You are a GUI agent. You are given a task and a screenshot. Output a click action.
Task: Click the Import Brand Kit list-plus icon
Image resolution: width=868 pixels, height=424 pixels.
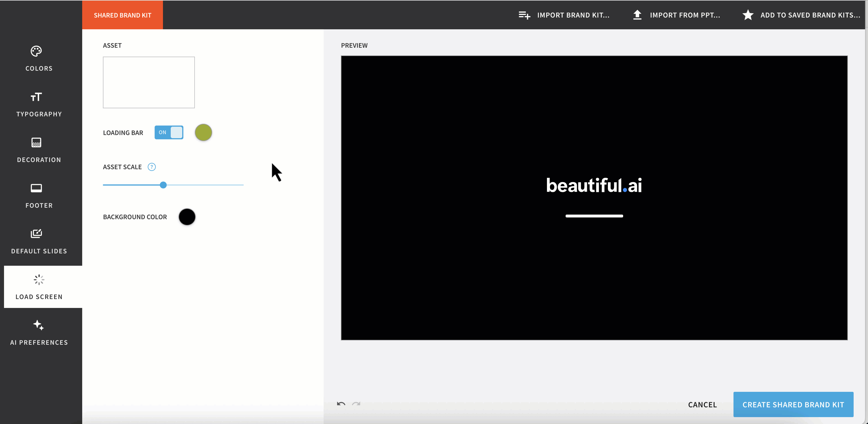[x=524, y=15]
